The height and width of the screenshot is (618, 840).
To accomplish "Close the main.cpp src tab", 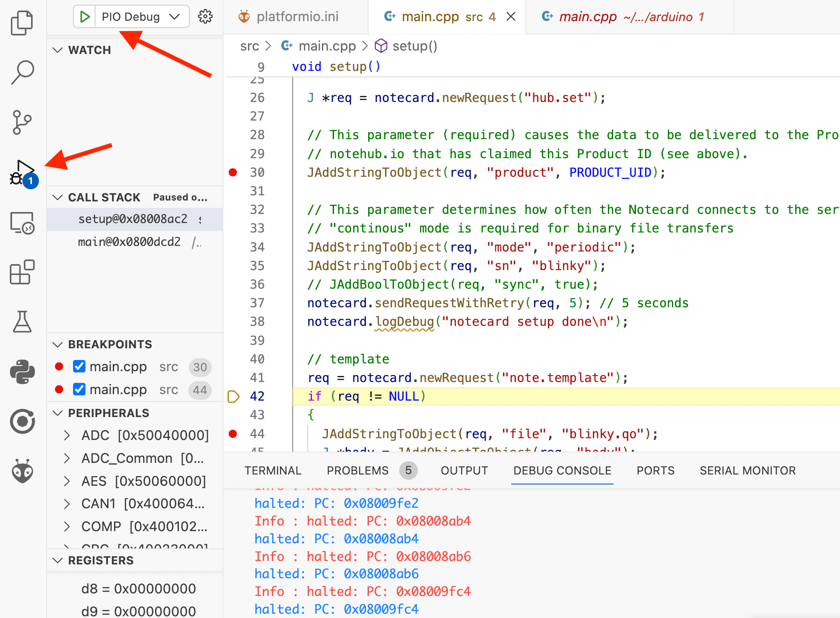I will click(x=511, y=17).
